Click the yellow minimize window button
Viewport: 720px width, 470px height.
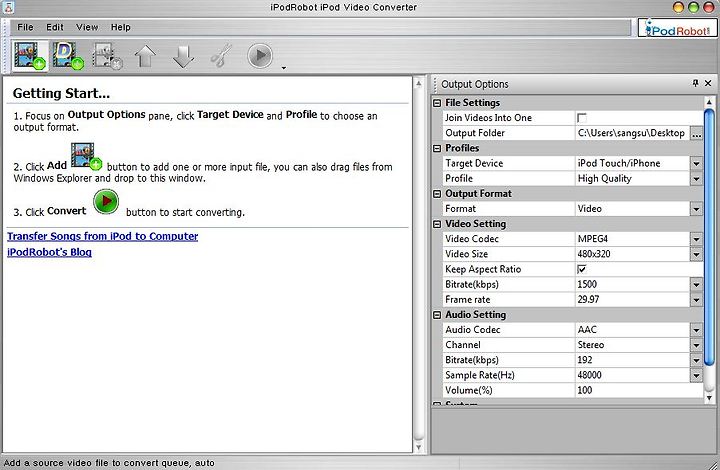[678, 7]
